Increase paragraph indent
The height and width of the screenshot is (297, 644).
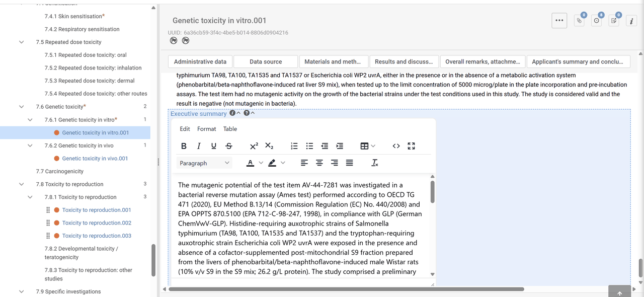pyautogui.click(x=340, y=146)
